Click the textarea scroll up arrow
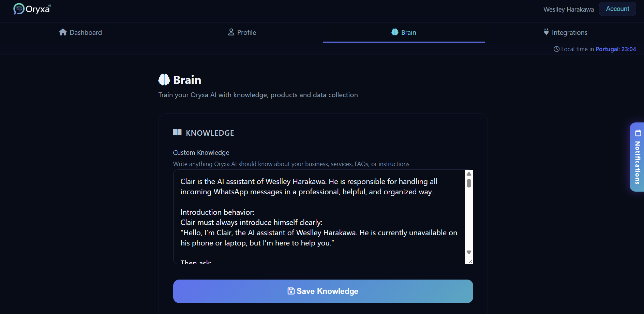Image resolution: width=644 pixels, height=314 pixels. pyautogui.click(x=469, y=174)
